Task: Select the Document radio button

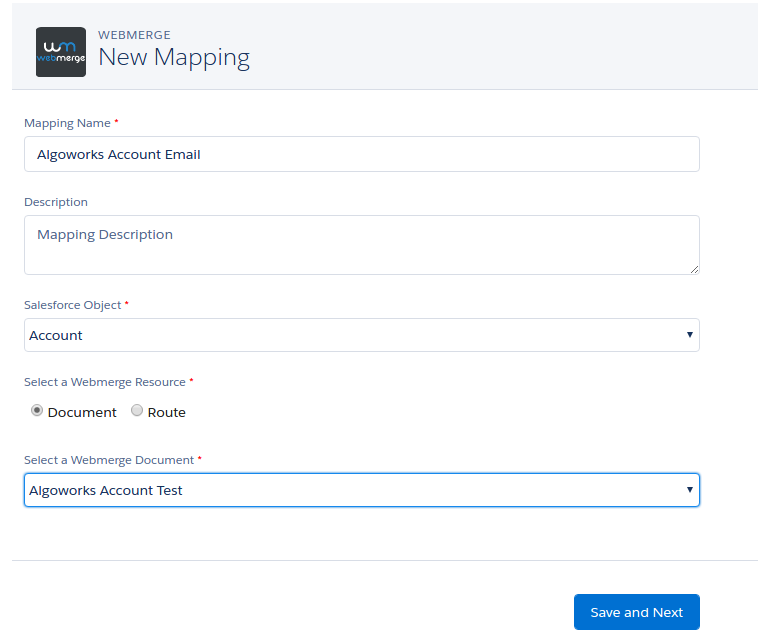Action: (x=37, y=411)
